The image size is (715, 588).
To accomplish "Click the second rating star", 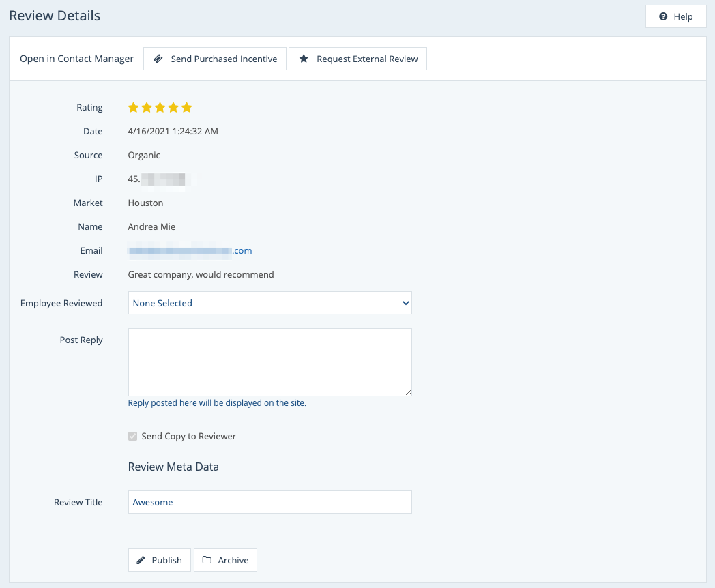I will point(147,108).
